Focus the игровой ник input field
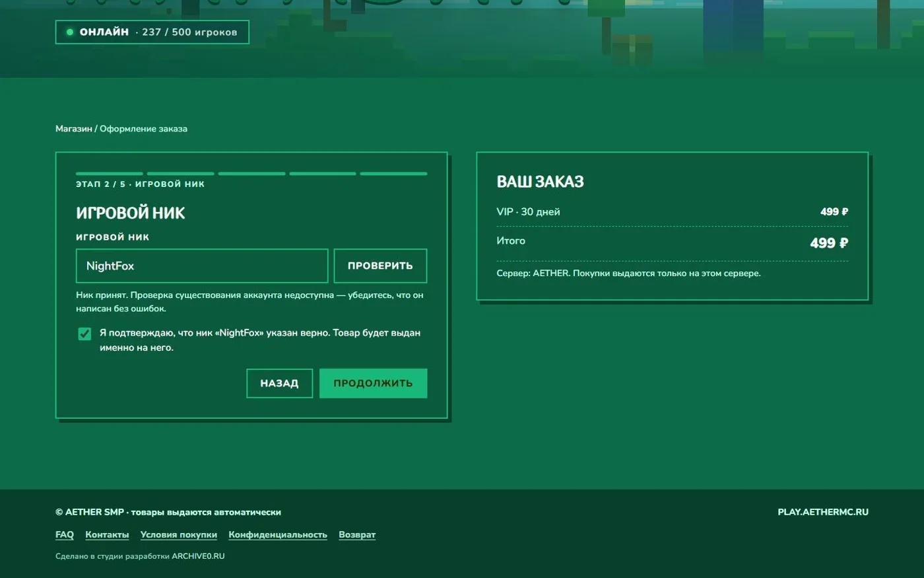 pyautogui.click(x=202, y=266)
